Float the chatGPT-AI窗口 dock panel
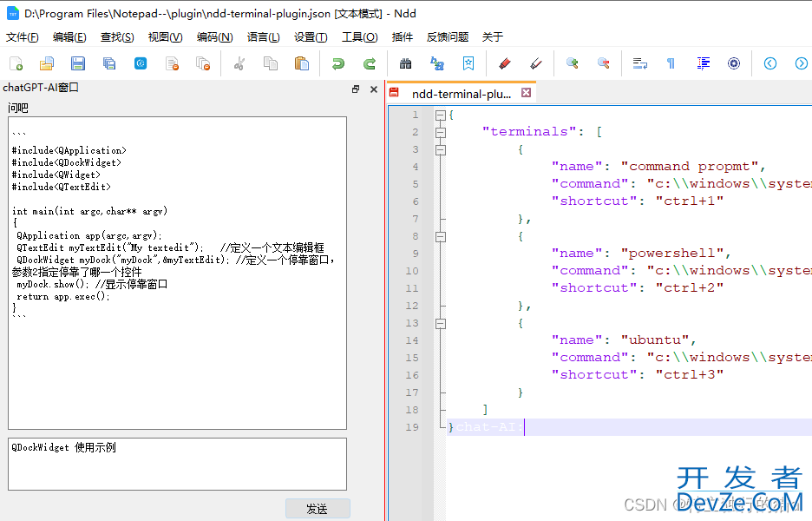 click(x=356, y=89)
